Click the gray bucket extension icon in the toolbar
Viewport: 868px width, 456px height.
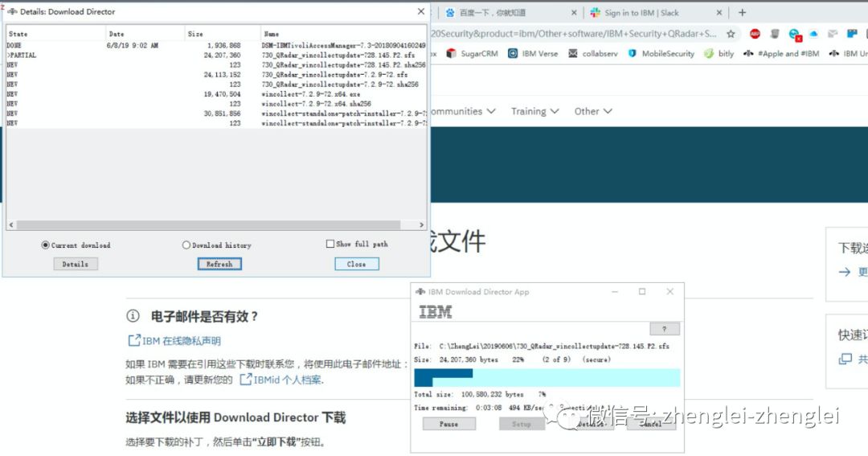click(775, 34)
